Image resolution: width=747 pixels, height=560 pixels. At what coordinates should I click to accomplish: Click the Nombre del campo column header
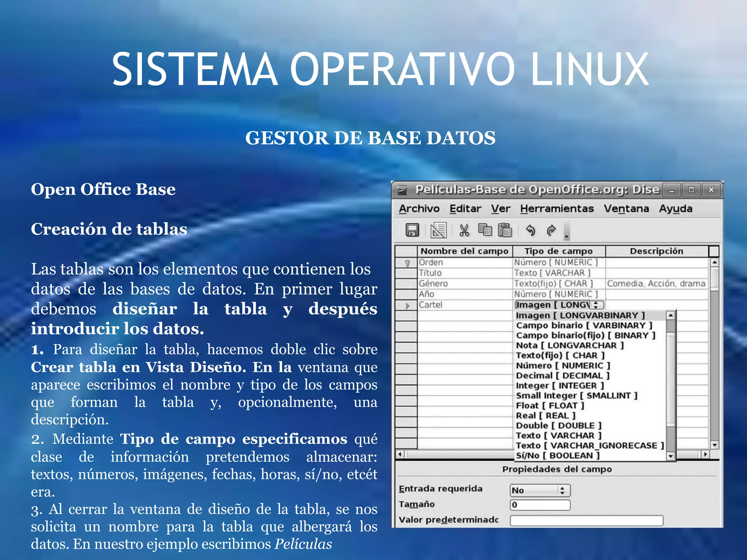(x=465, y=251)
